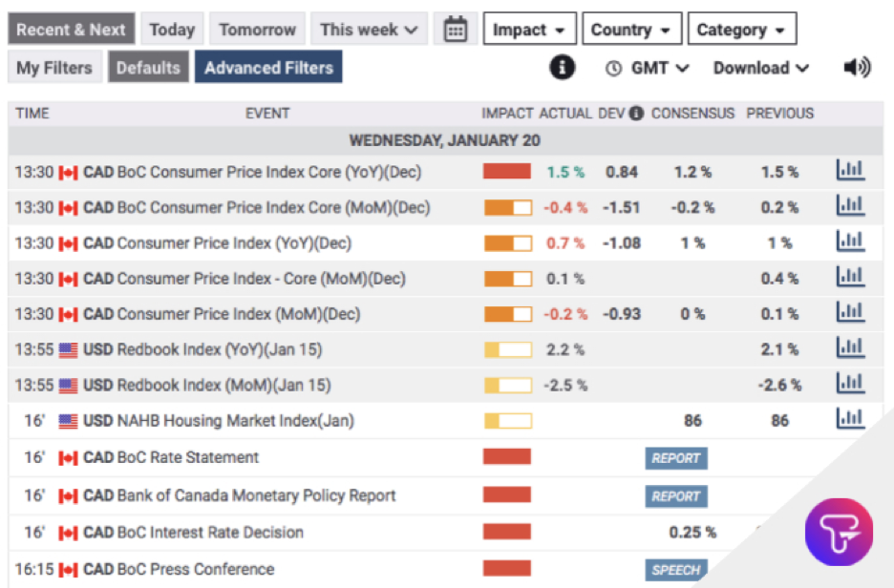Screen dimensions: 894x588
Task: Click the DEV column info icon
Action: (636, 114)
